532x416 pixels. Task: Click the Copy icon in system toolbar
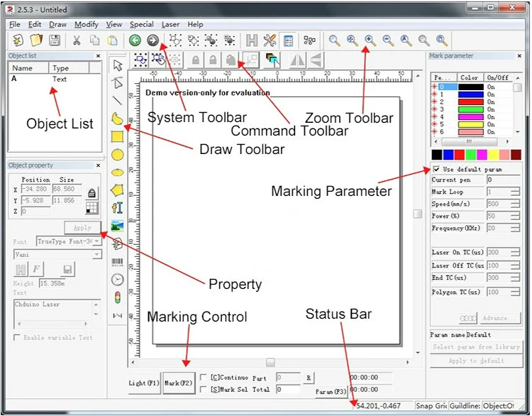pos(94,40)
